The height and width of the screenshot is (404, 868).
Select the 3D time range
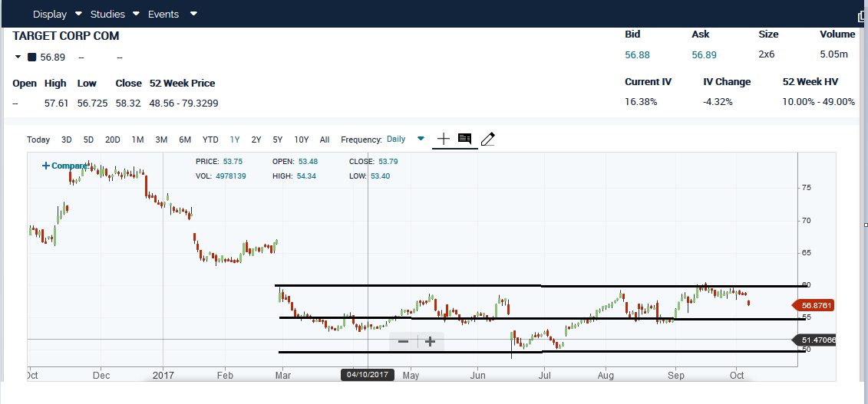pos(67,140)
